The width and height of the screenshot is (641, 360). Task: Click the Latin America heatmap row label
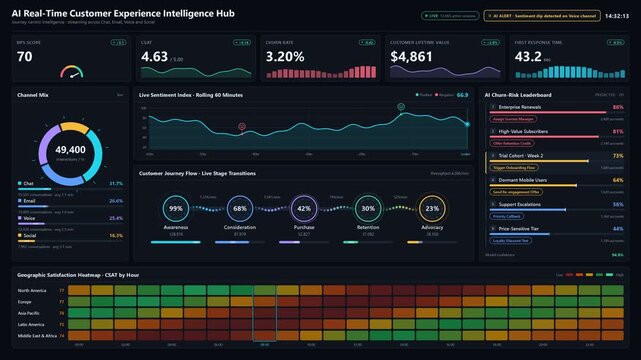(x=31, y=324)
